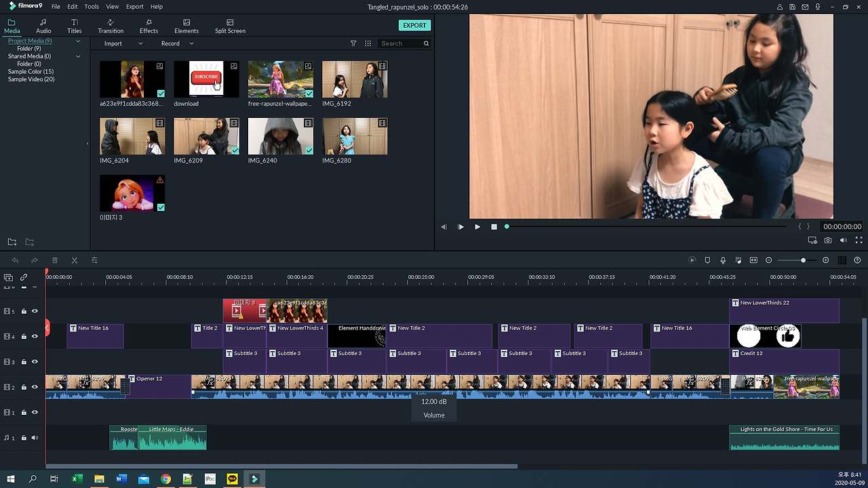Hide track 4 with its eye icon

click(x=35, y=336)
